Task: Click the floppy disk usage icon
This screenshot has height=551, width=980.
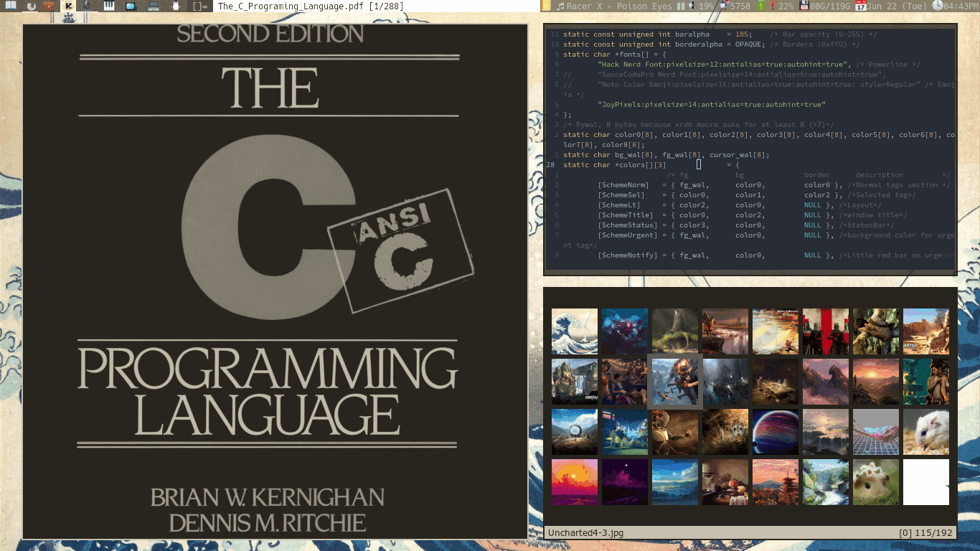Action: [x=804, y=6]
